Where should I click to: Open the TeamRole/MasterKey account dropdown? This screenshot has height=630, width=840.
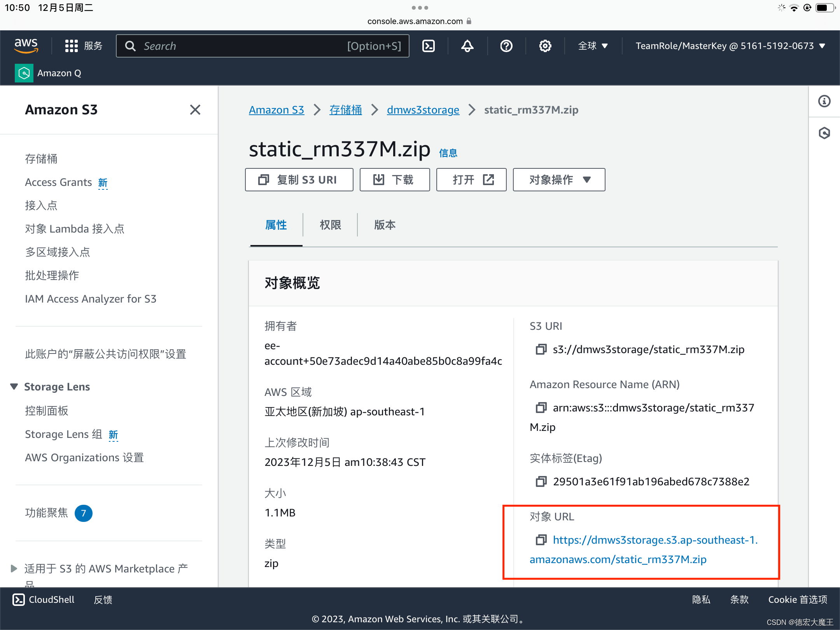[x=730, y=46]
